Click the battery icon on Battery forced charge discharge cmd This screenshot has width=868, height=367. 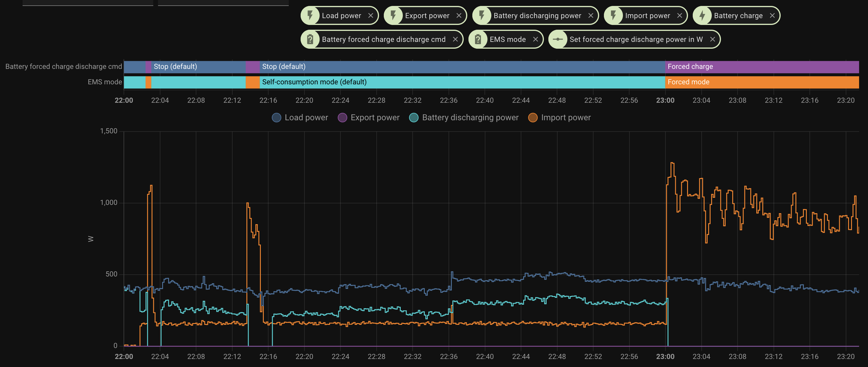click(311, 39)
